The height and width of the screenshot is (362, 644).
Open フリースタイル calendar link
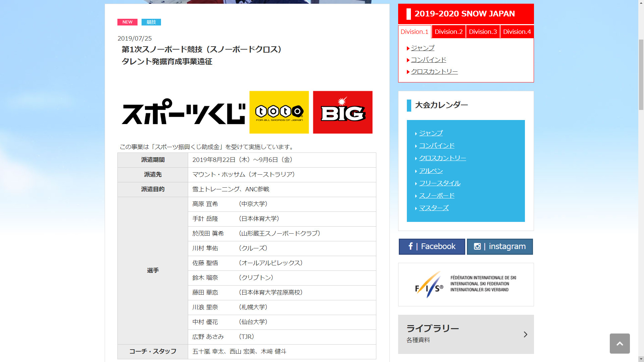(439, 183)
